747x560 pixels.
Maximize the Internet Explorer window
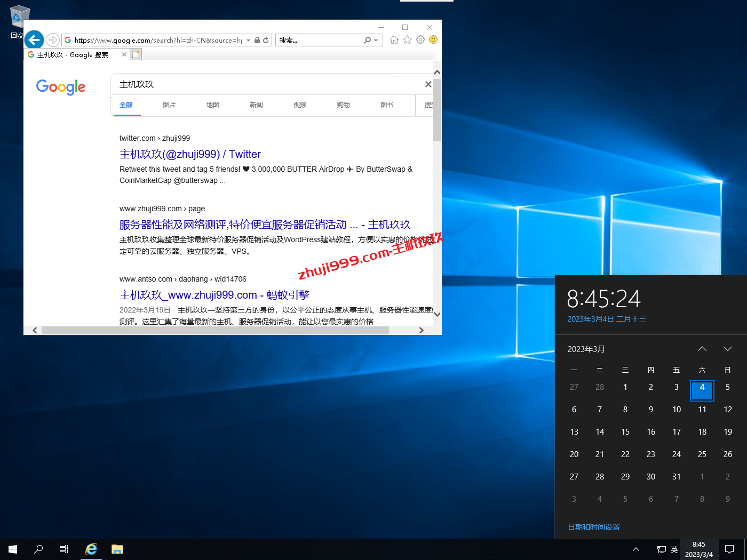point(405,27)
